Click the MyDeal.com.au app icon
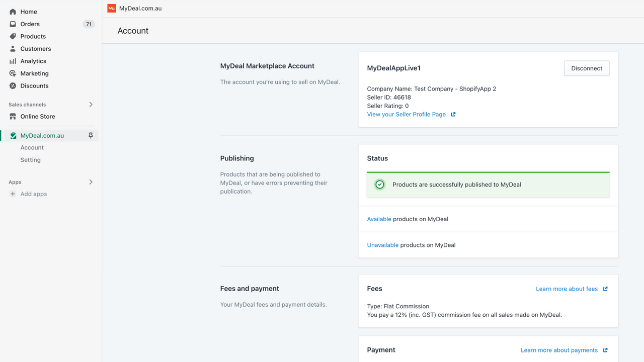This screenshot has height=362, width=644. point(13,135)
